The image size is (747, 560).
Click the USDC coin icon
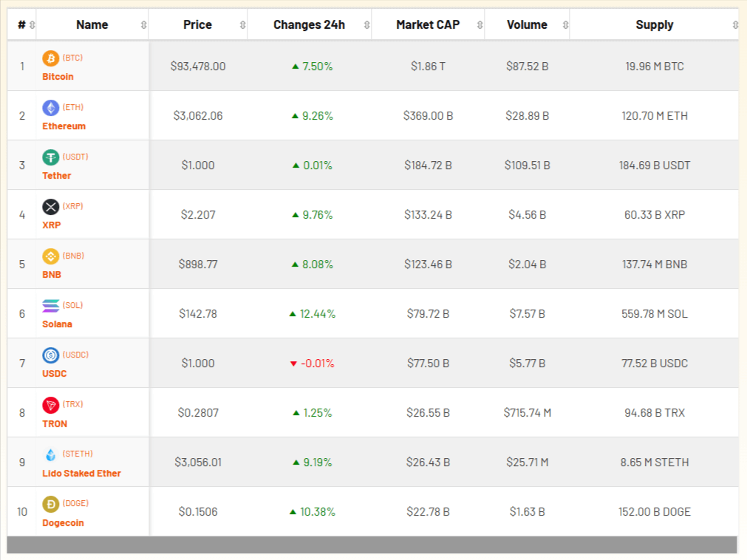[50, 355]
